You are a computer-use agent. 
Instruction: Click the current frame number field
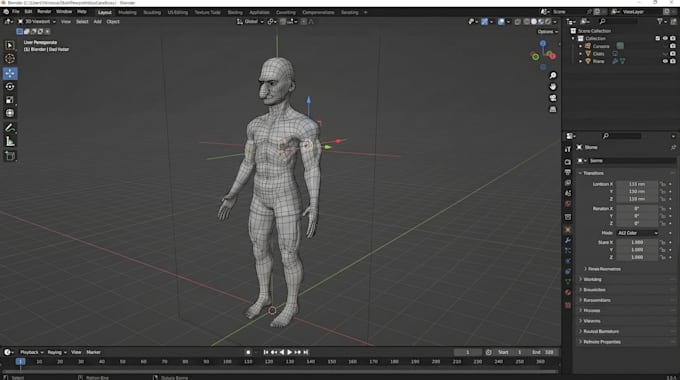point(468,352)
